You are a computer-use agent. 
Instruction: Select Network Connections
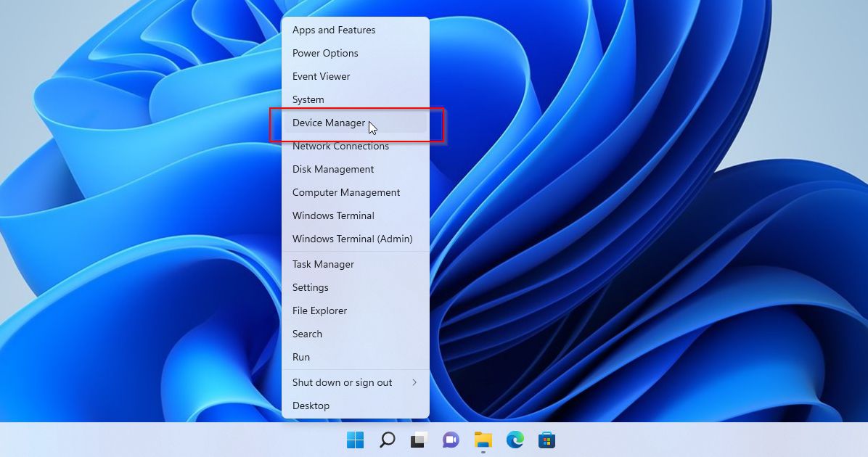click(340, 146)
